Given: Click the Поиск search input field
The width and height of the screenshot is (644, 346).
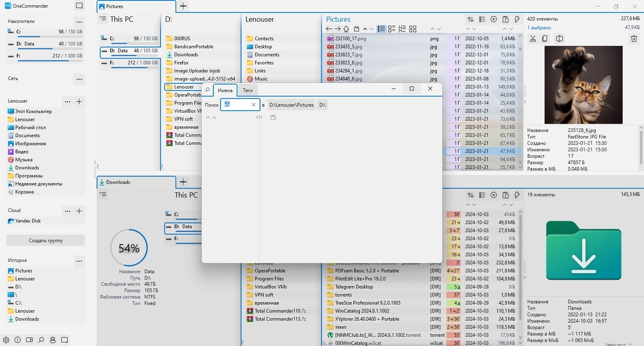Looking at the screenshot, I should tap(240, 105).
